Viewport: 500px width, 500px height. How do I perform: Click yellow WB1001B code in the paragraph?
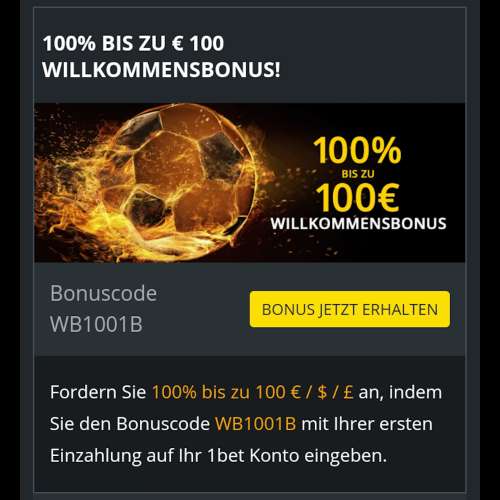[256, 424]
